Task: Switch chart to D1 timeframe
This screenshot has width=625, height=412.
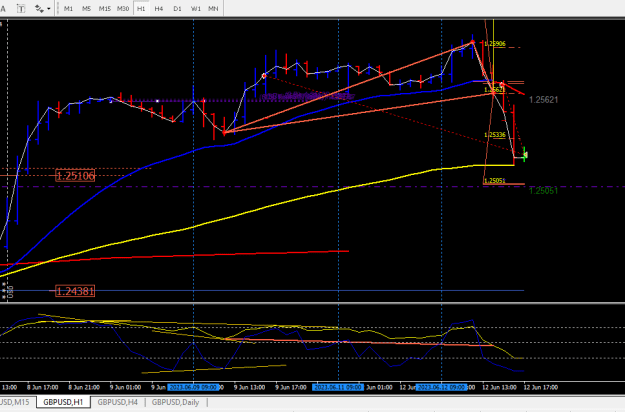Action: [177, 8]
